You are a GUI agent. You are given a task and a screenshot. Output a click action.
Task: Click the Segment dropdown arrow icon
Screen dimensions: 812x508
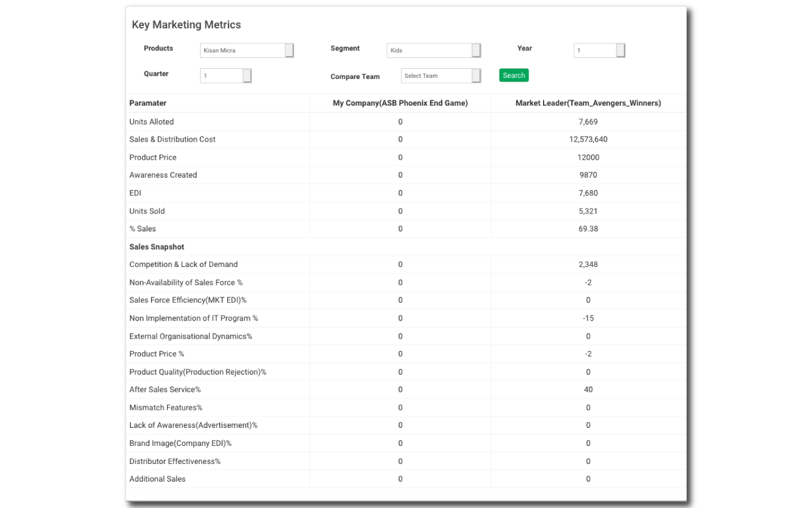click(x=476, y=50)
